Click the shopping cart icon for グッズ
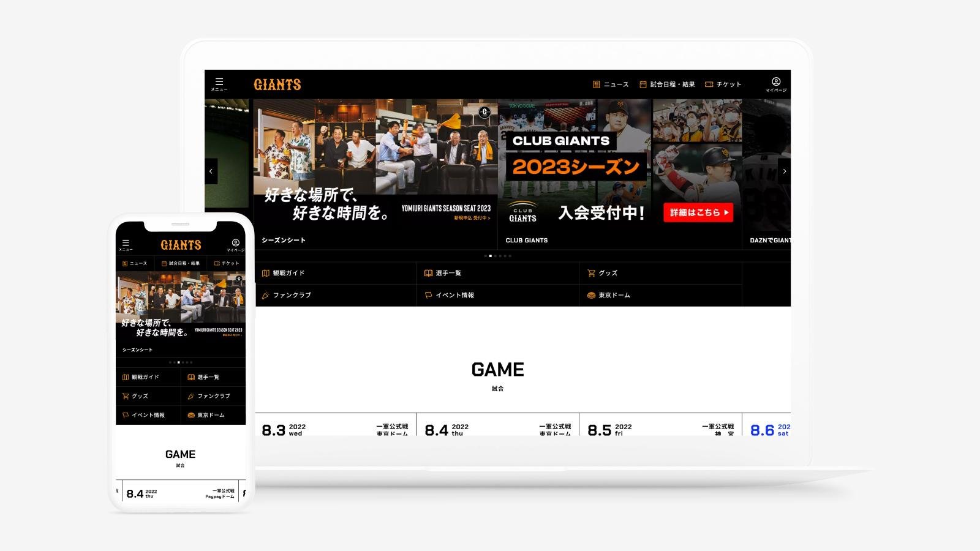This screenshot has height=551, width=980. pos(591,273)
